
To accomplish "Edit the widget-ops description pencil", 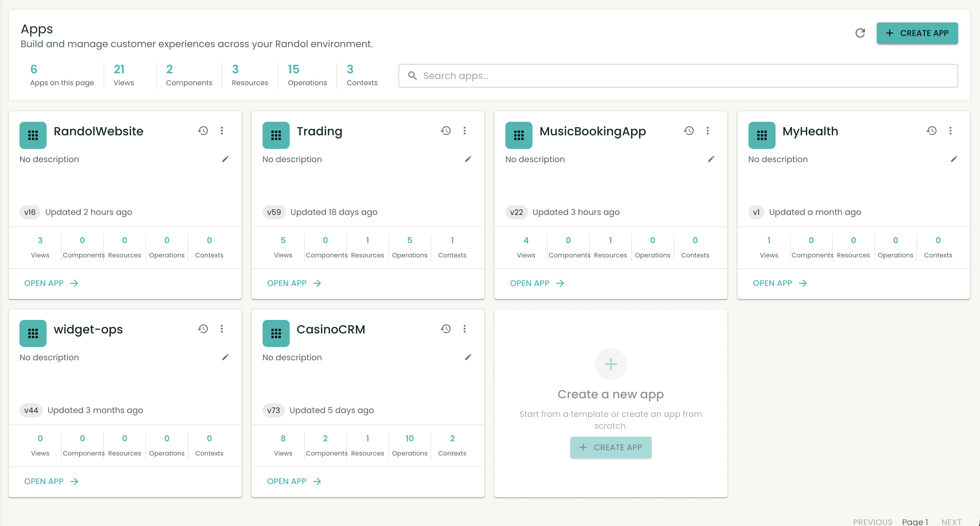I will [x=225, y=357].
